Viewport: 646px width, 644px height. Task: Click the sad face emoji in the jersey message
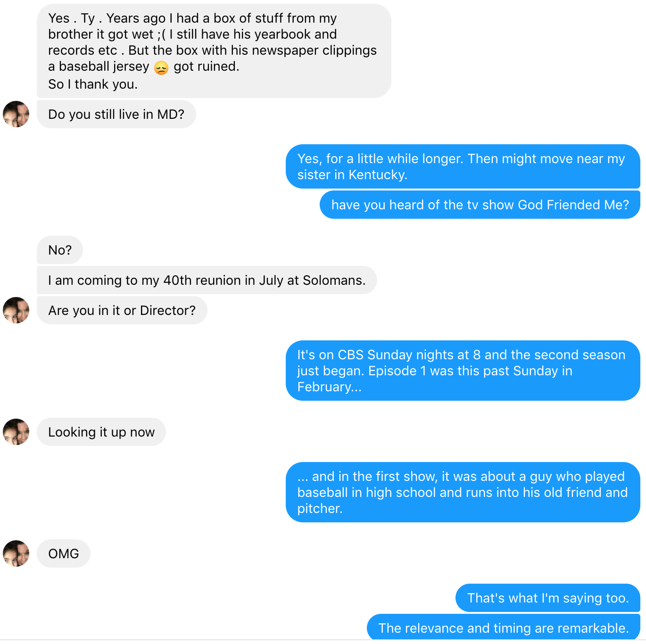tap(161, 67)
